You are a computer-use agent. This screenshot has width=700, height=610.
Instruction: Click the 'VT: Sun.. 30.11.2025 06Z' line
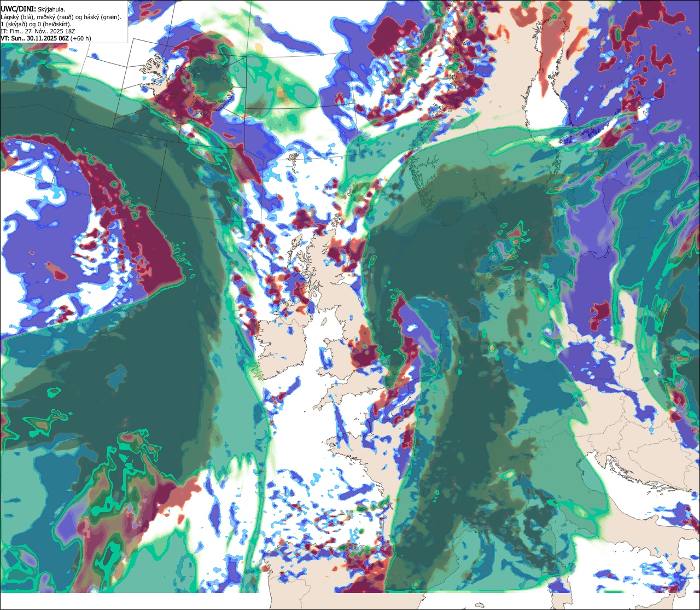(46, 38)
